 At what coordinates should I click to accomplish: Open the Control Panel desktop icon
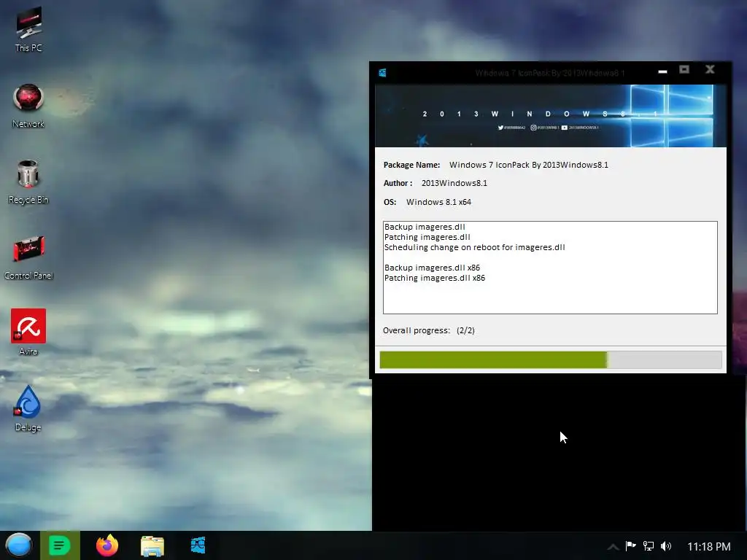[28, 257]
